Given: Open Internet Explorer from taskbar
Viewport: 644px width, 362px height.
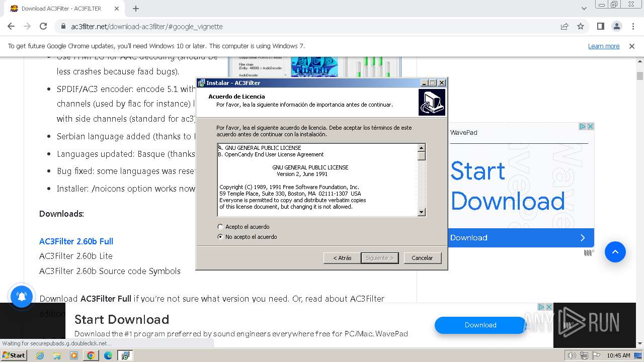Looking at the screenshot, I should pos(40,355).
